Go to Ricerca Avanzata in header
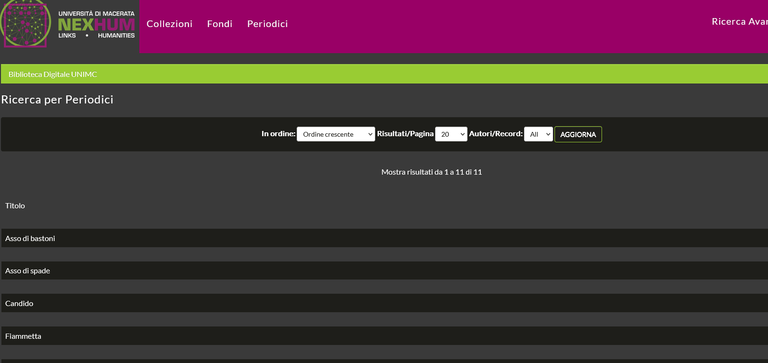Image resolution: width=768 pixels, height=363 pixels. (x=740, y=22)
